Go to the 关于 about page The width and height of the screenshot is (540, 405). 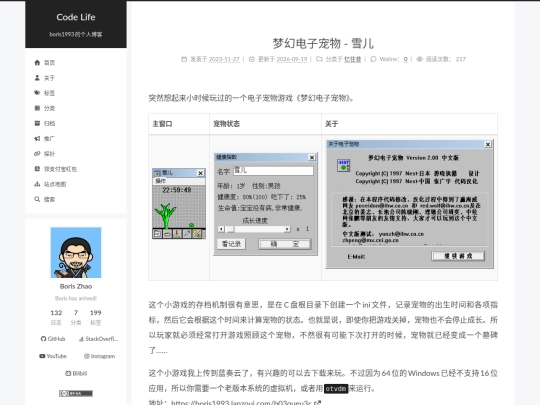(x=44, y=78)
